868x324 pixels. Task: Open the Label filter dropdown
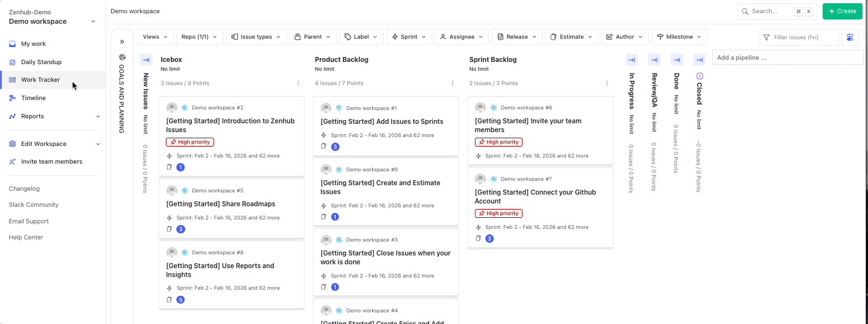tap(360, 37)
